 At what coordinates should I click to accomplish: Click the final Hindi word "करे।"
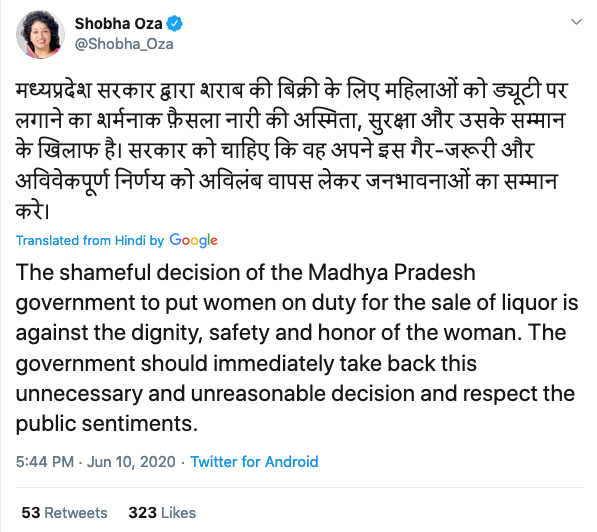click(x=33, y=211)
